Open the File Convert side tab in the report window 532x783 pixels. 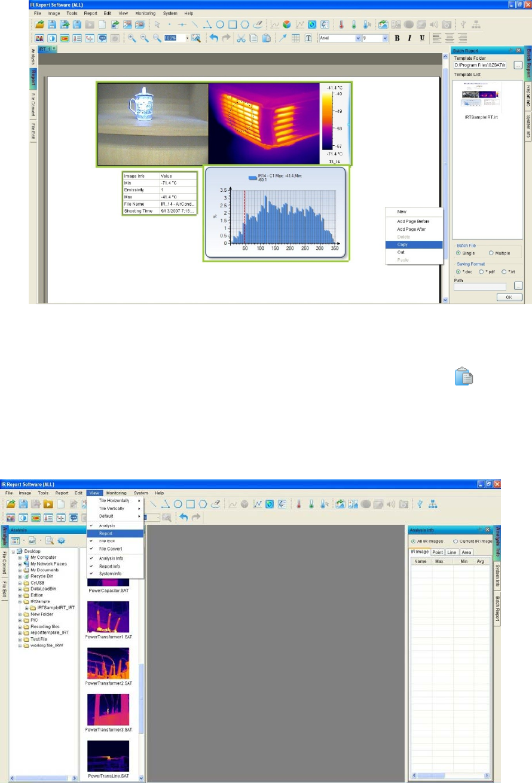coord(33,105)
